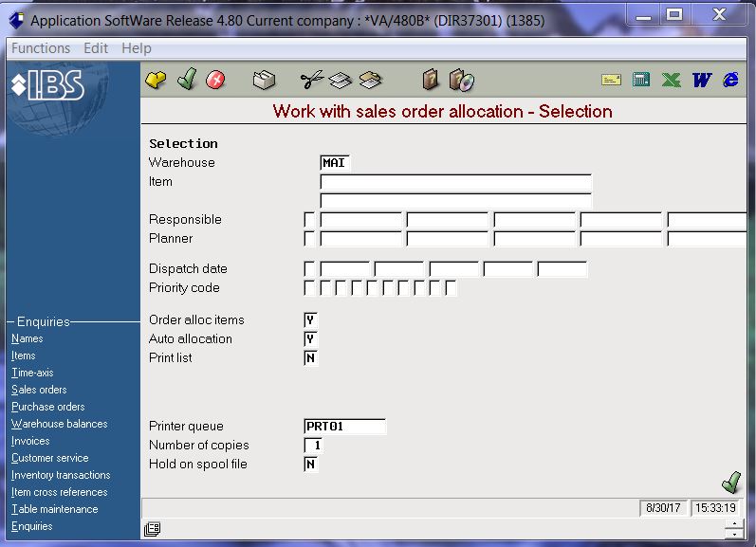This screenshot has height=547, width=756.
Task: Click the application icon in title bar
Action: tap(16, 20)
